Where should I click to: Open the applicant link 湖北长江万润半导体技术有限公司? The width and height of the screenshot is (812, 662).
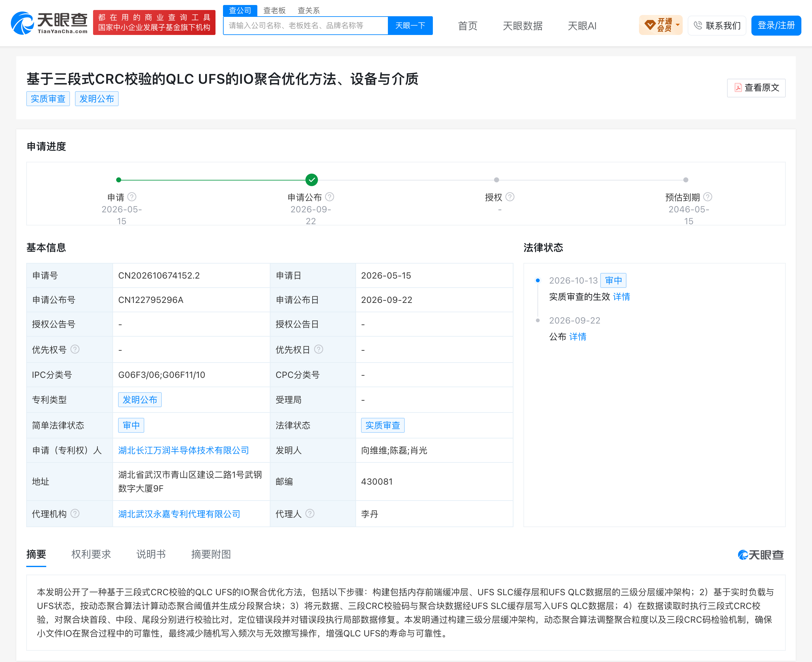coord(183,450)
